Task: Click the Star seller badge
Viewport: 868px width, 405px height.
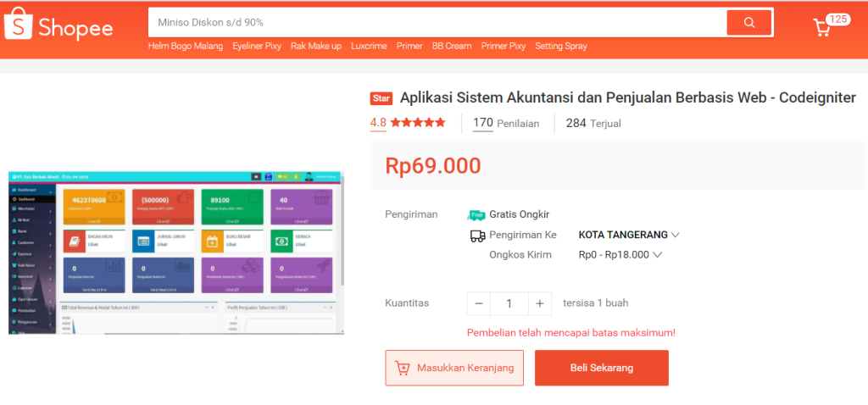Action: point(381,98)
